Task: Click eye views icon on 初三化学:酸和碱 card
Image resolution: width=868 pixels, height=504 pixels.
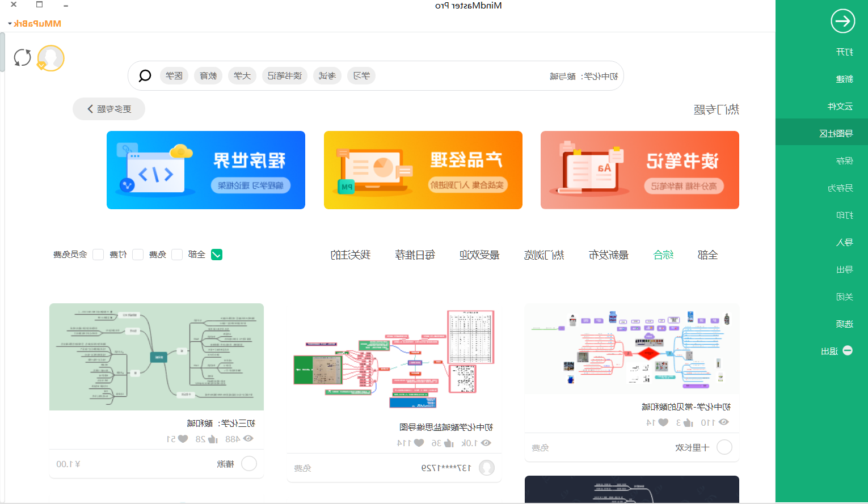Action: 247,439
